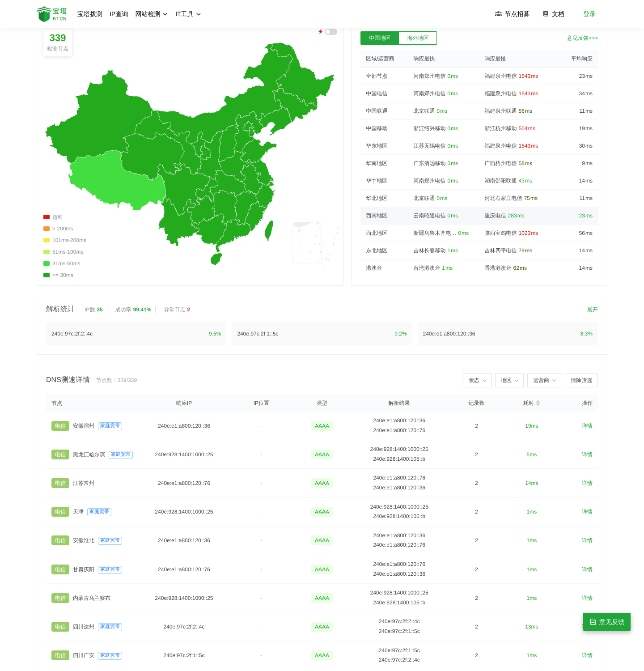Click the AAAA type tag on 甘肃庆阳 row
644x671 pixels.
[x=322, y=569]
